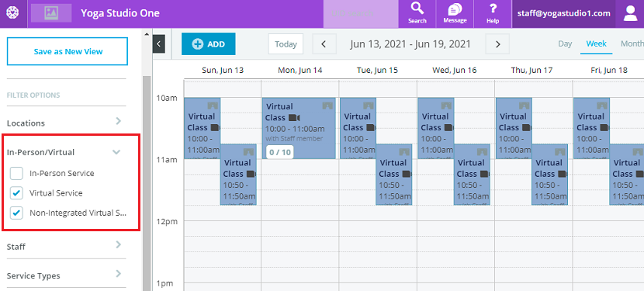Go to previous week arrow
Image resolution: width=644 pixels, height=291 pixels.
coord(324,44)
